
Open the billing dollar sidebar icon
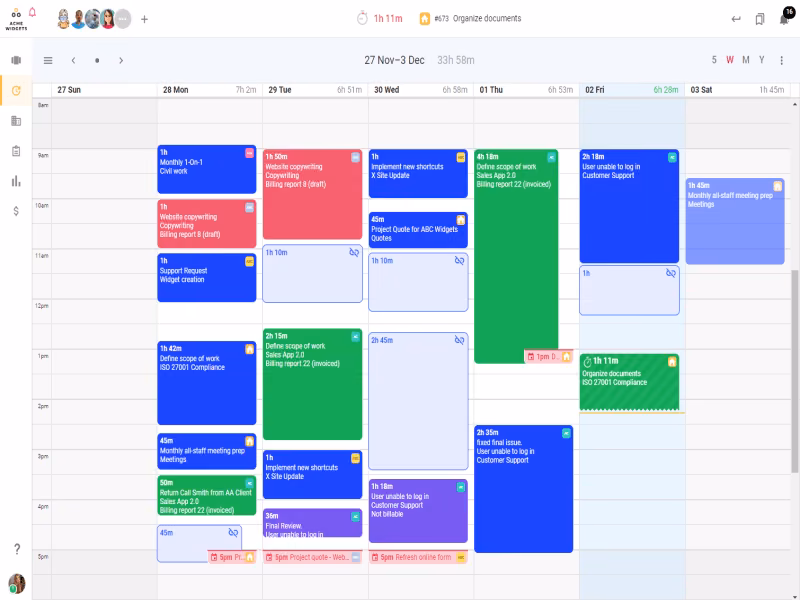point(16,211)
